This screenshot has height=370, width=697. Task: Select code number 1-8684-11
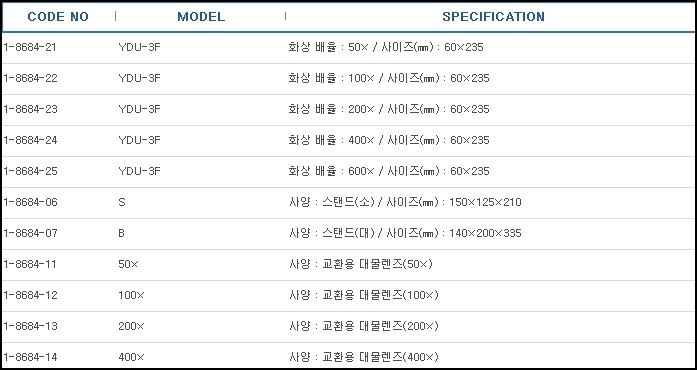point(30,264)
